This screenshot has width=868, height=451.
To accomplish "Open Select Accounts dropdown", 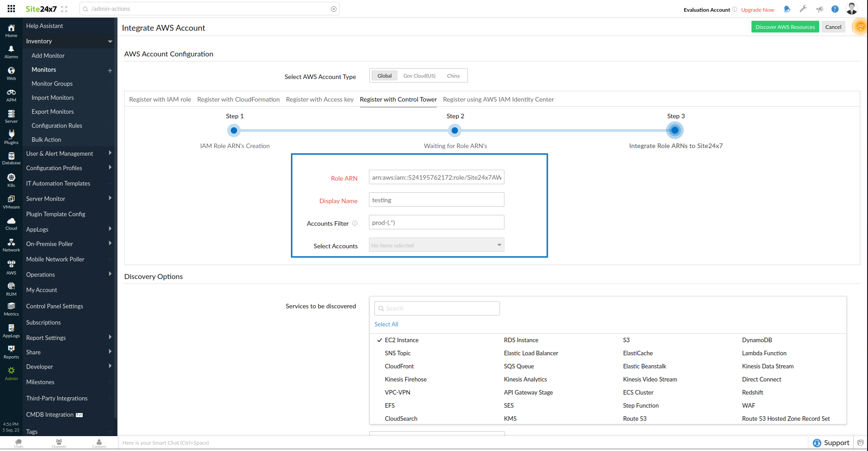I will click(436, 245).
